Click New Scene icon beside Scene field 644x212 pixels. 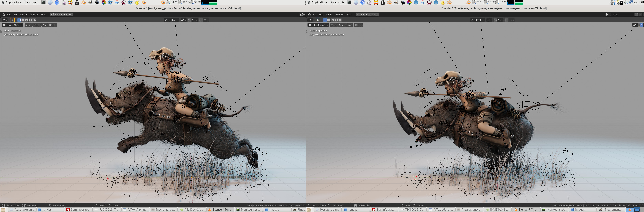pos(636,15)
